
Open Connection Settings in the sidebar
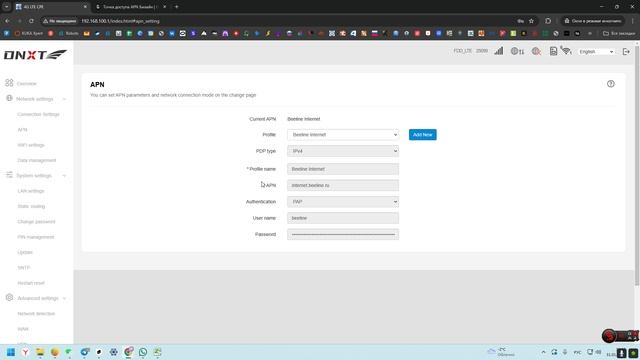tap(38, 114)
